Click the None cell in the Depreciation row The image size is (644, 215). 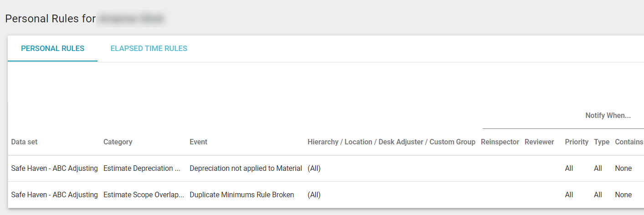pyautogui.click(x=623, y=169)
